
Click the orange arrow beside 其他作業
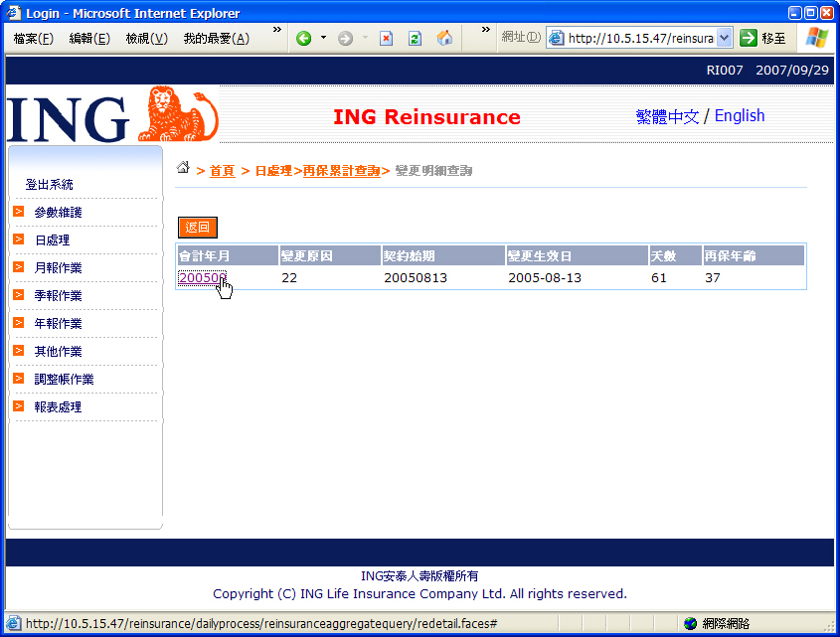(x=19, y=351)
